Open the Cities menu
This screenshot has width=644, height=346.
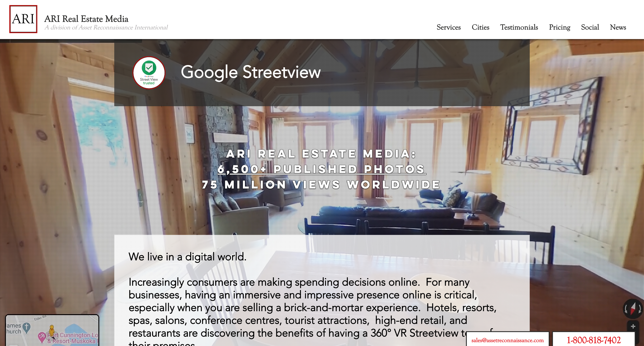click(480, 27)
